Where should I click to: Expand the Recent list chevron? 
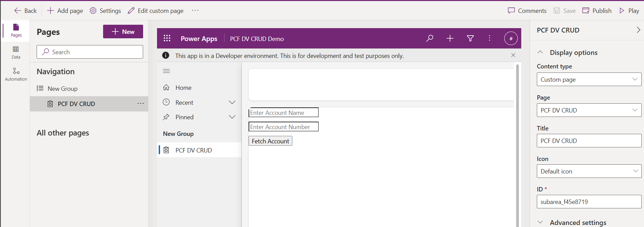(x=232, y=102)
